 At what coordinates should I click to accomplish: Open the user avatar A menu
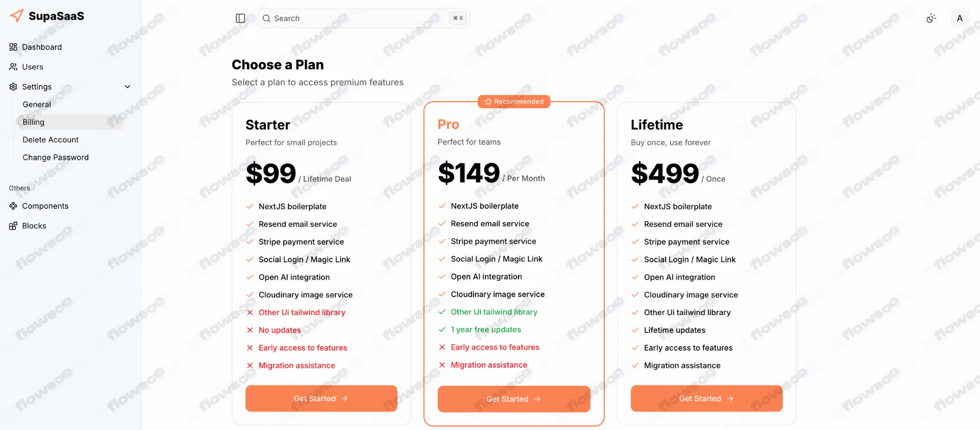[x=960, y=18]
